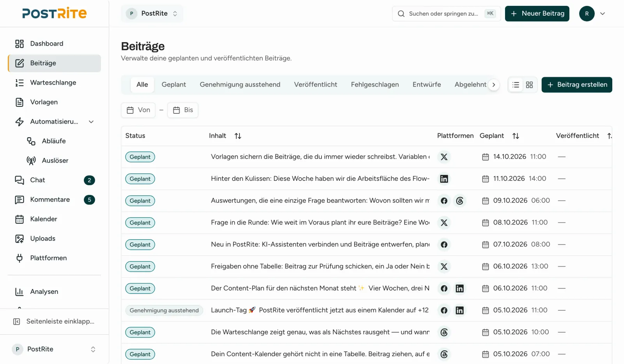Open the Chat section

coord(54,180)
